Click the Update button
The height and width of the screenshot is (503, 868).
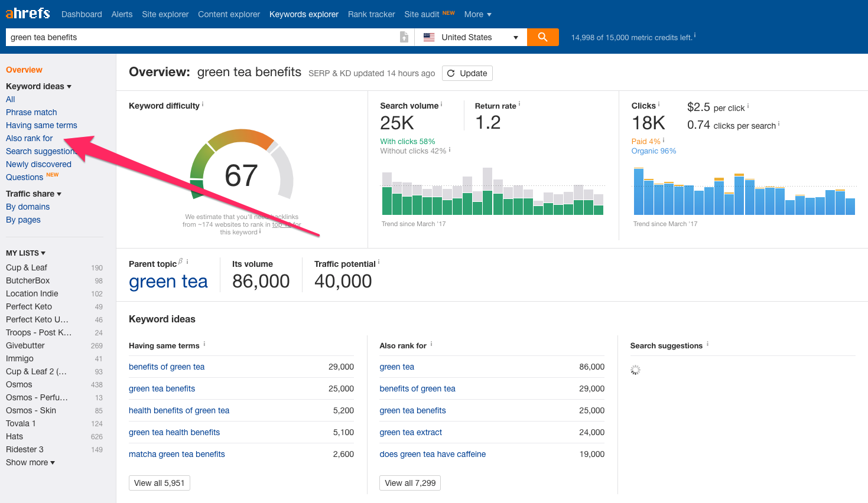click(x=467, y=73)
